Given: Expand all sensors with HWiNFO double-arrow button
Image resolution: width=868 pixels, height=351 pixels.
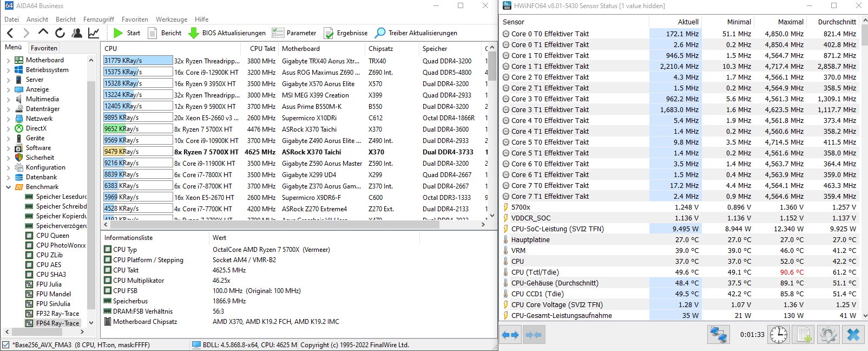Looking at the screenshot, I should point(510,335).
